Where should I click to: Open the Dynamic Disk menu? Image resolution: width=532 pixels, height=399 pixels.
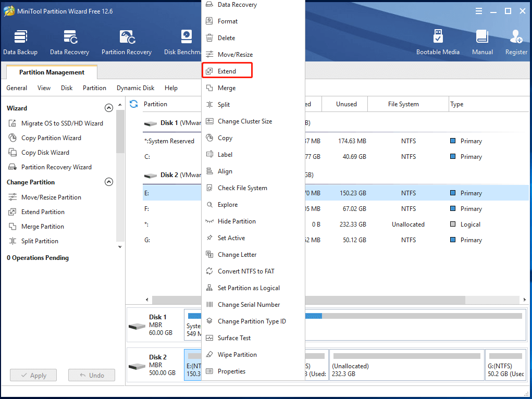135,88
